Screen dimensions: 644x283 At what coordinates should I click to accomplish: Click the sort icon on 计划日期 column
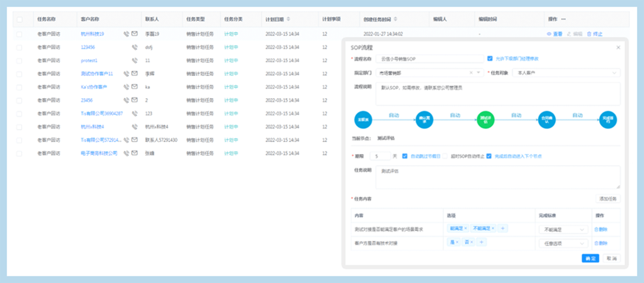(x=288, y=19)
